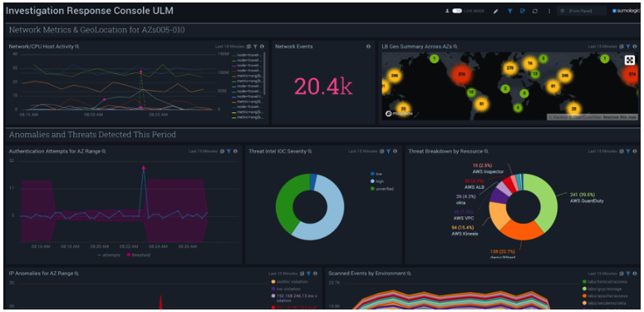
Task: Open search for Scanned Events by Environment panel
Action: (x=408, y=273)
